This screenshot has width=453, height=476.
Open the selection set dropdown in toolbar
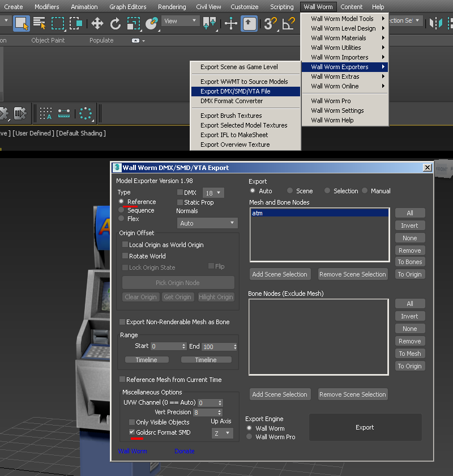[417, 20]
